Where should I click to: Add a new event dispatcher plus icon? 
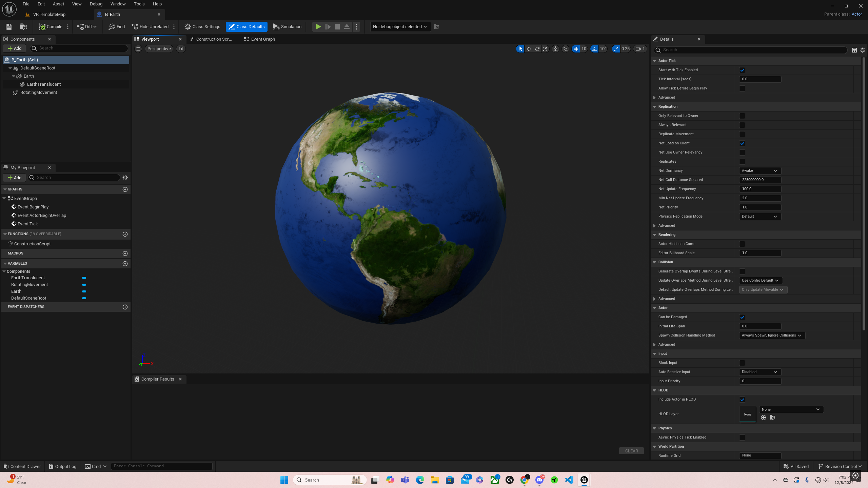[x=125, y=307]
